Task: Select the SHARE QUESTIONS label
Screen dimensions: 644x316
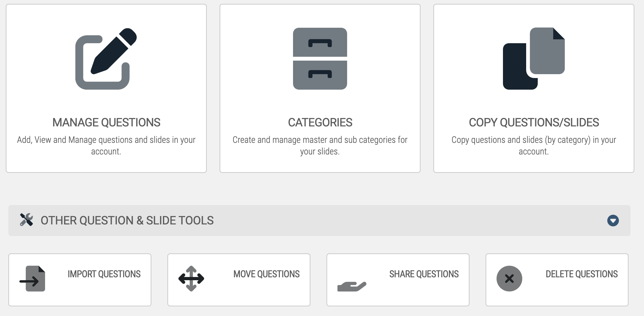Action: tap(424, 274)
